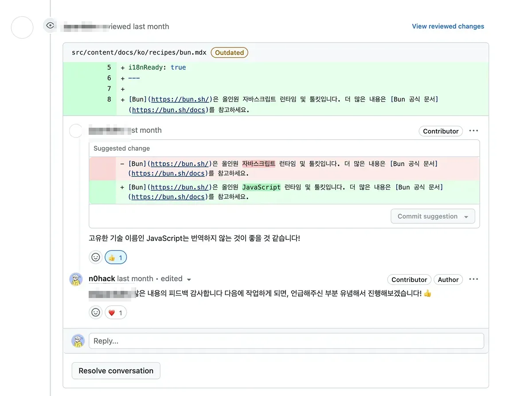Click Contributor badge on first comment
532x396 pixels.
tap(441, 131)
